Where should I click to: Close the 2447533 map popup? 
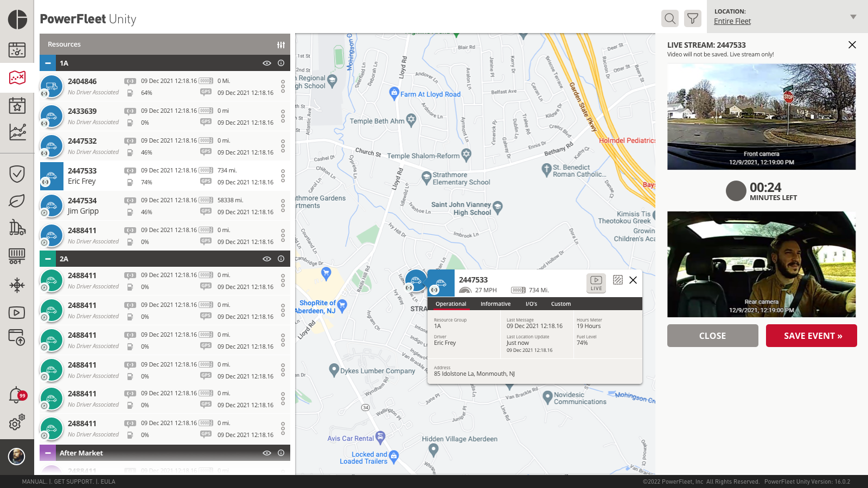(x=633, y=280)
